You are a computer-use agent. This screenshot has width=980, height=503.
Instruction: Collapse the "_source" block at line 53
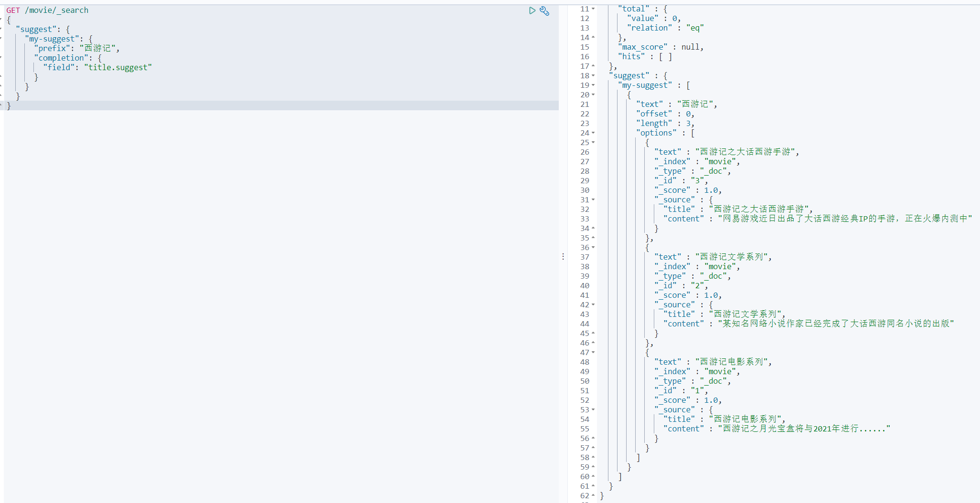[593, 409]
